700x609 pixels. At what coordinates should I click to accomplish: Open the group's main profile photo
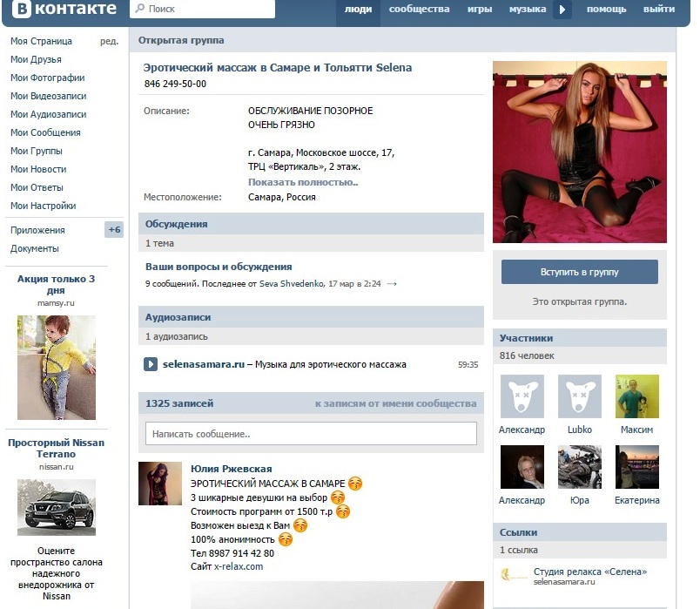coord(579,152)
